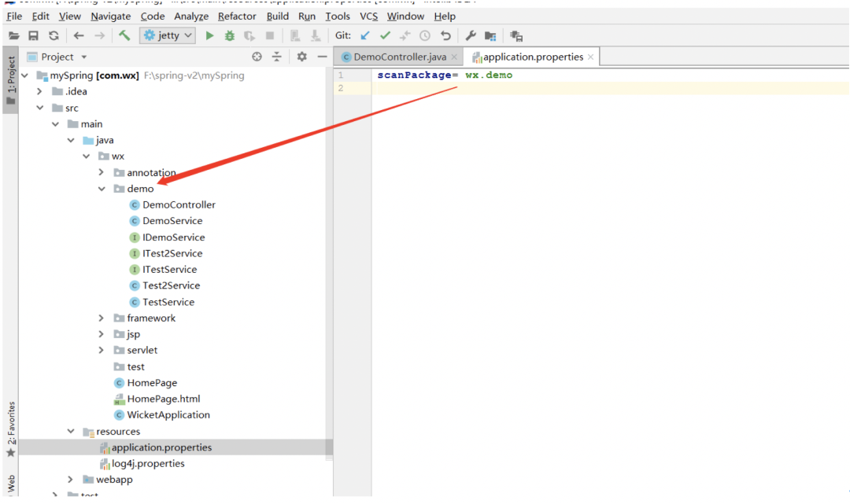Viewport: 850px width, 504px height.
Task: Open the VCS menu
Action: (368, 17)
